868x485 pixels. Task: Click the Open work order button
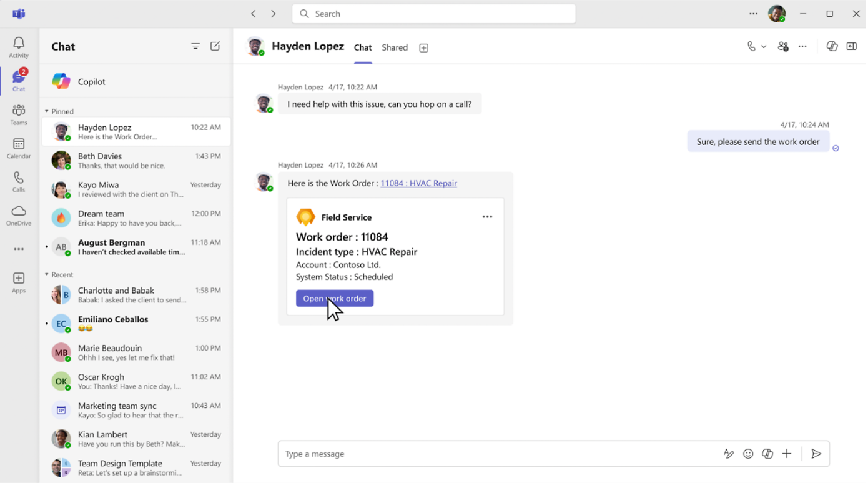335,299
